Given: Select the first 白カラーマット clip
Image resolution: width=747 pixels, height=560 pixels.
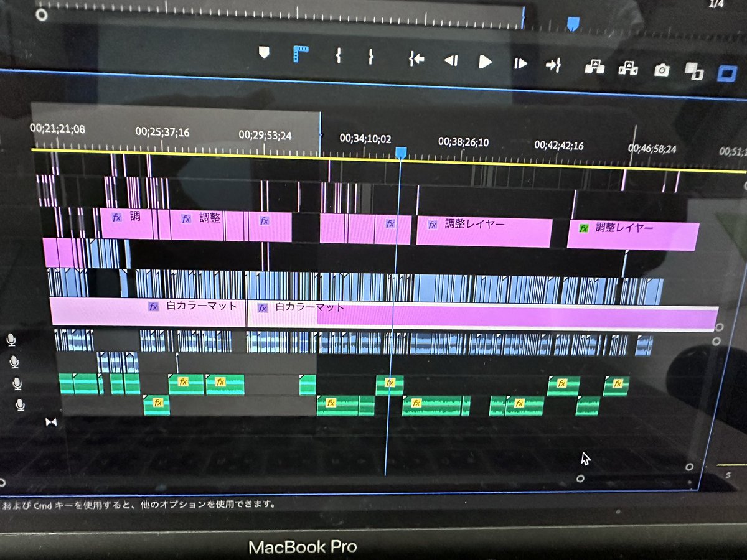Looking at the screenshot, I should [x=148, y=312].
